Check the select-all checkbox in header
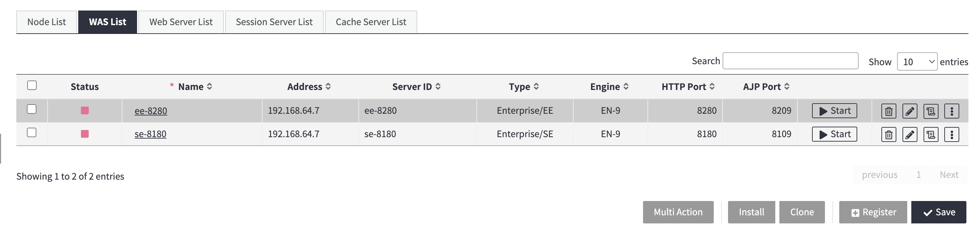 coord(32,86)
